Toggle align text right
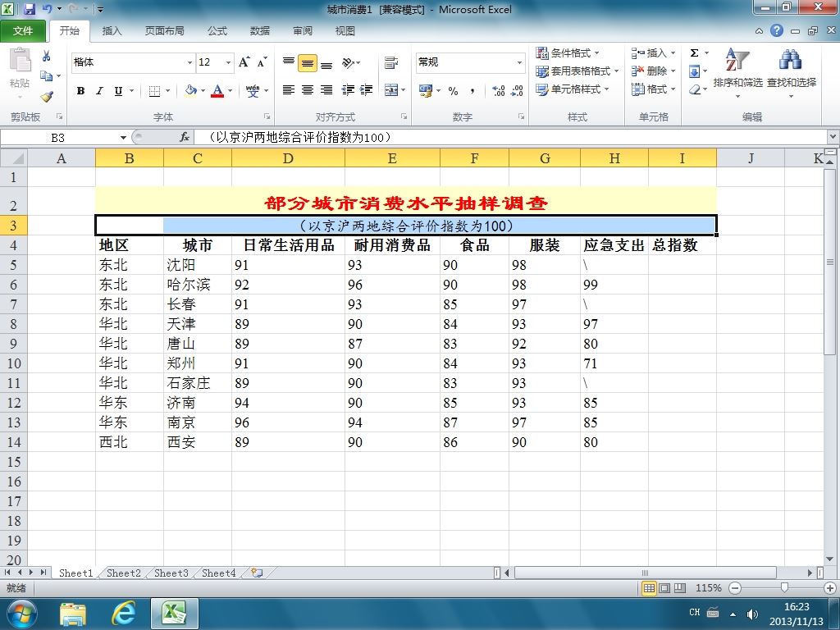 (x=326, y=90)
